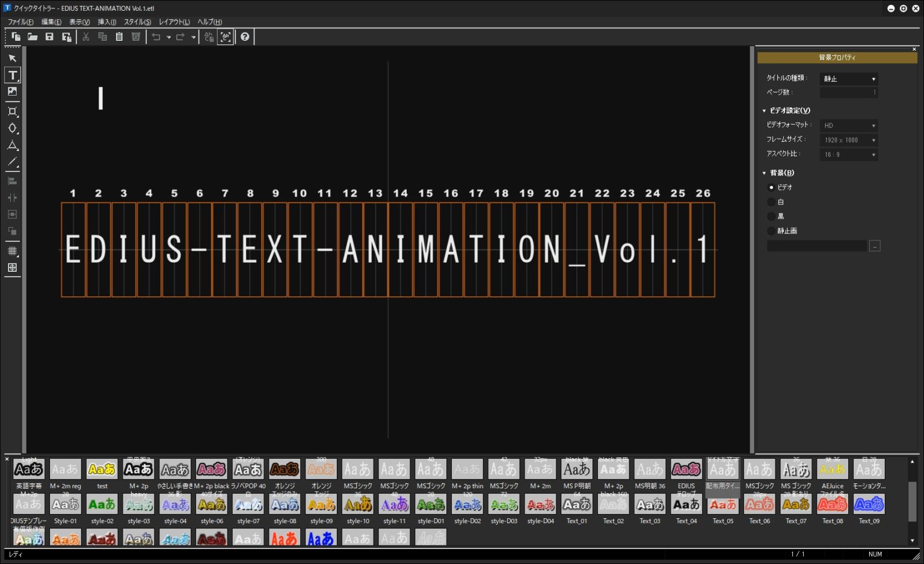Apply the style-02 green text style
Viewport: 924px width, 564px height.
click(102, 505)
